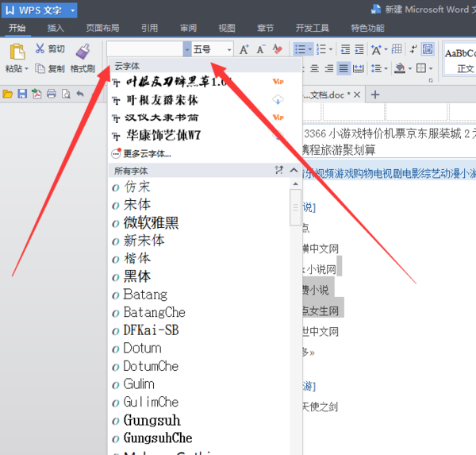Image resolution: width=476 pixels, height=455 pixels.
Task: Click the borders icon
Action: (x=421, y=68)
